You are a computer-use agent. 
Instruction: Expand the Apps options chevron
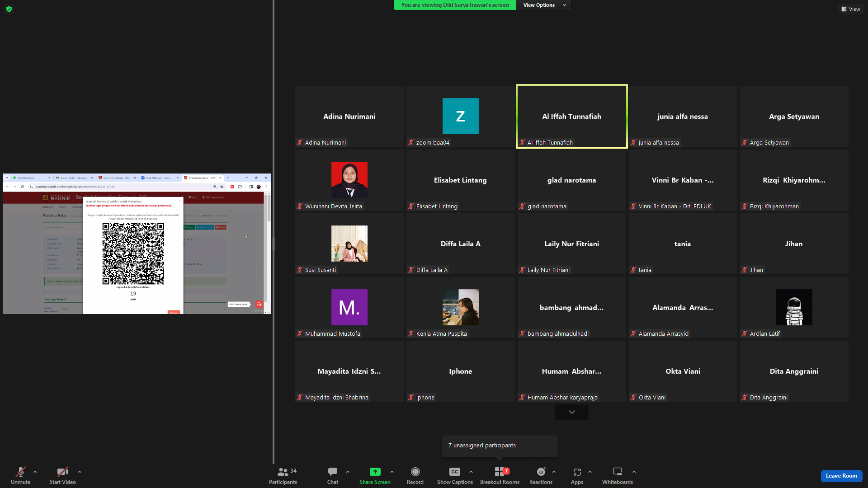(x=590, y=472)
